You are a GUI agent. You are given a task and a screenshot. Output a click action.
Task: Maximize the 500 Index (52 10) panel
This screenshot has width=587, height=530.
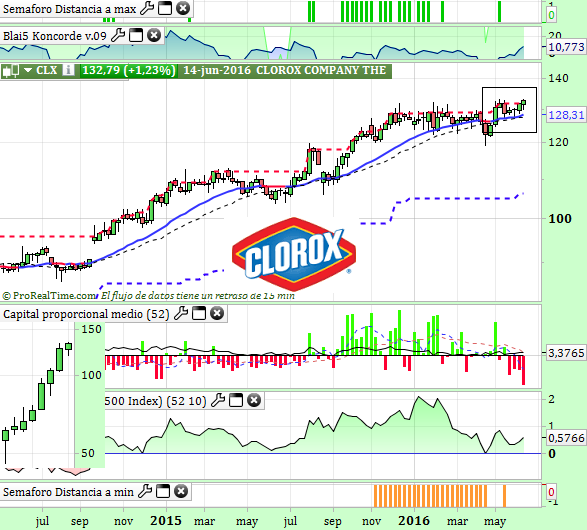pos(236,400)
